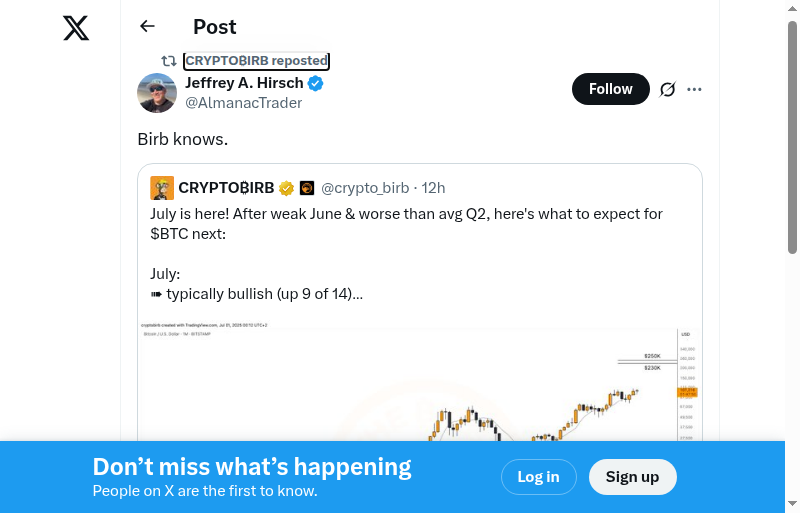Click CRYPTOBIRB's avatar in the quoted post
The height and width of the screenshot is (513, 800).
[162, 188]
